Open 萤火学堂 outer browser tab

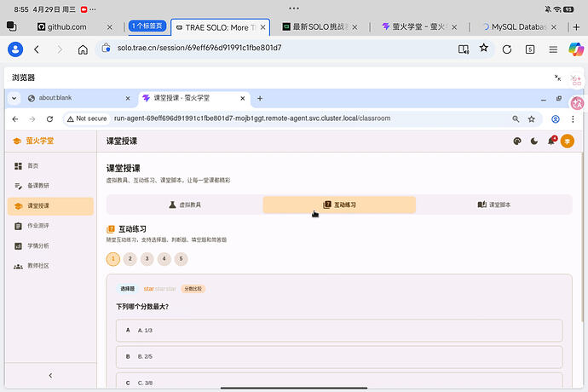coord(414,27)
